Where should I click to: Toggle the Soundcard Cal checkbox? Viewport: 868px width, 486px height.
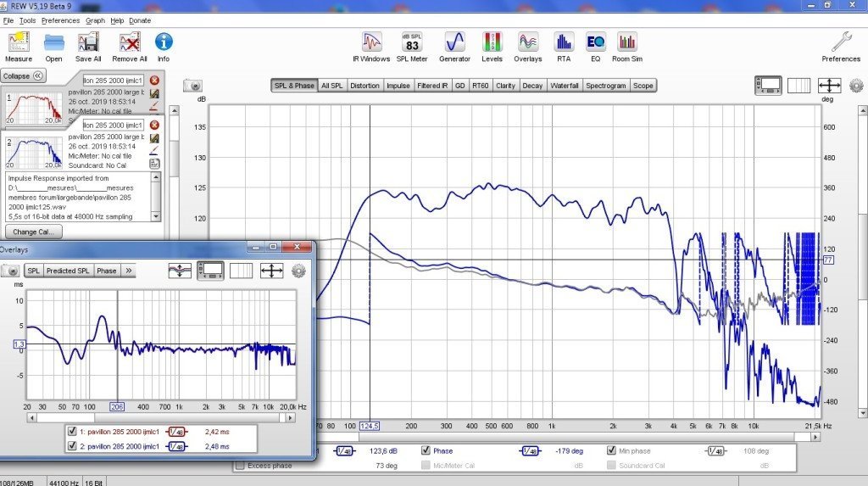point(611,466)
